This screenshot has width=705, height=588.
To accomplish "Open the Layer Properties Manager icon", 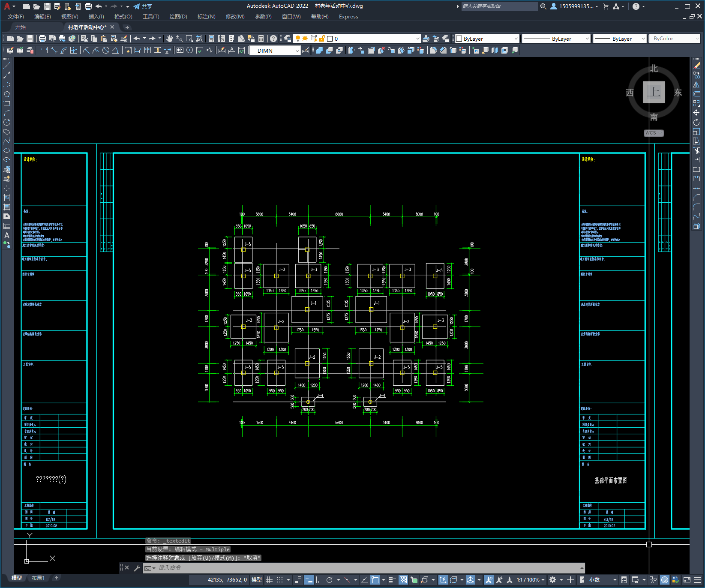I will [288, 39].
